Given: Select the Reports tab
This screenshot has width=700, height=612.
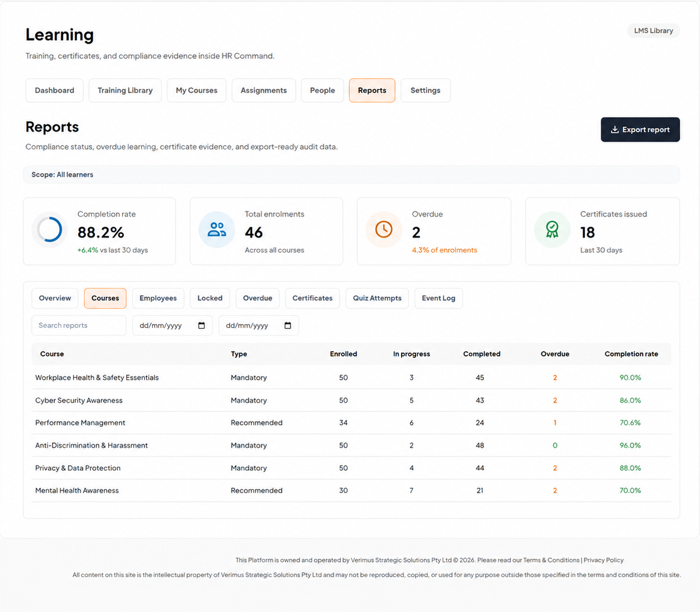Looking at the screenshot, I should click(x=372, y=90).
